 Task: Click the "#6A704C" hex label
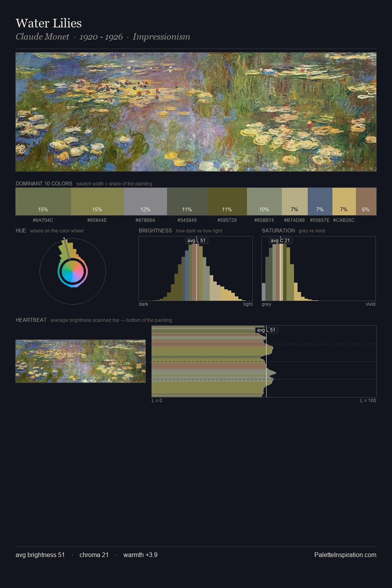pyautogui.click(x=43, y=220)
